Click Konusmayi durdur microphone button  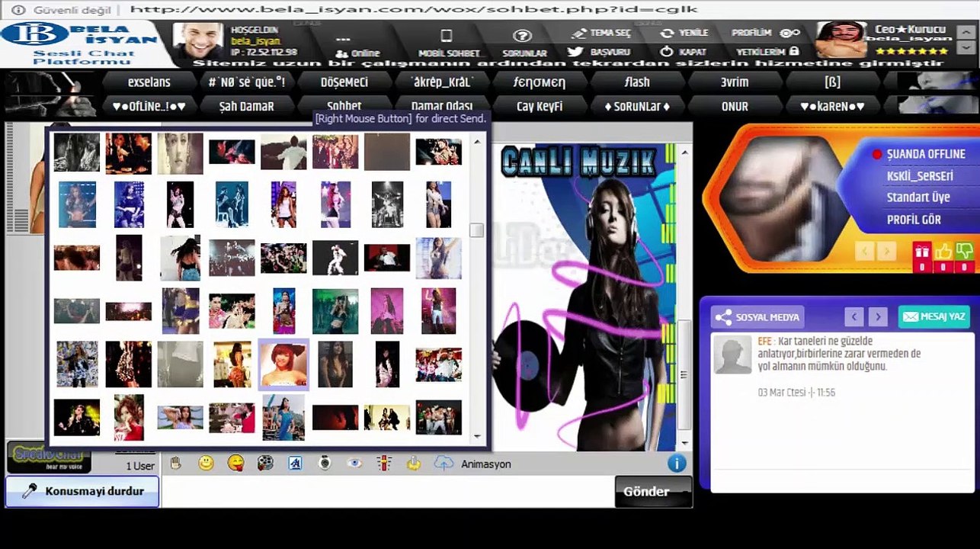(82, 492)
